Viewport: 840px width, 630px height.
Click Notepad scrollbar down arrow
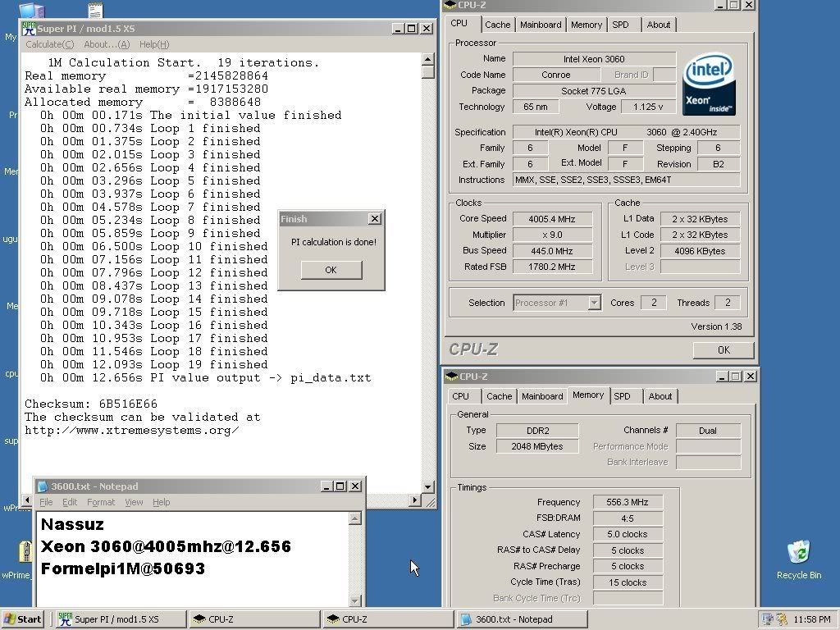pos(354,600)
